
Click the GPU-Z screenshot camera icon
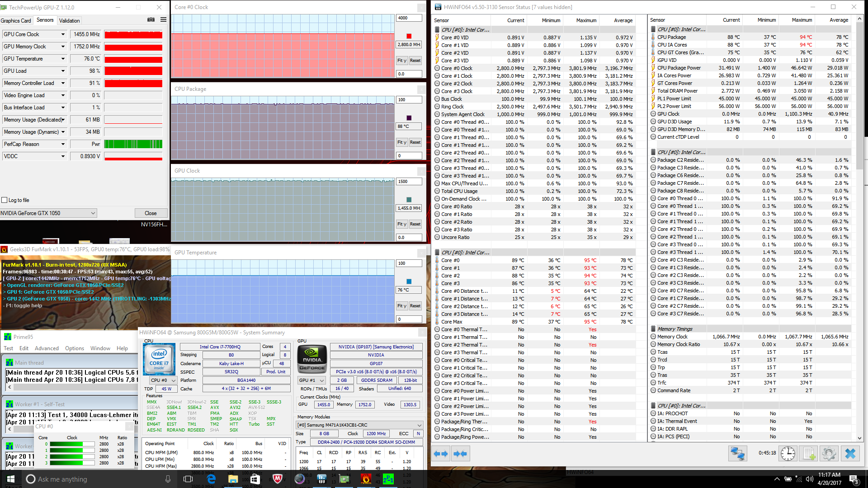click(151, 20)
